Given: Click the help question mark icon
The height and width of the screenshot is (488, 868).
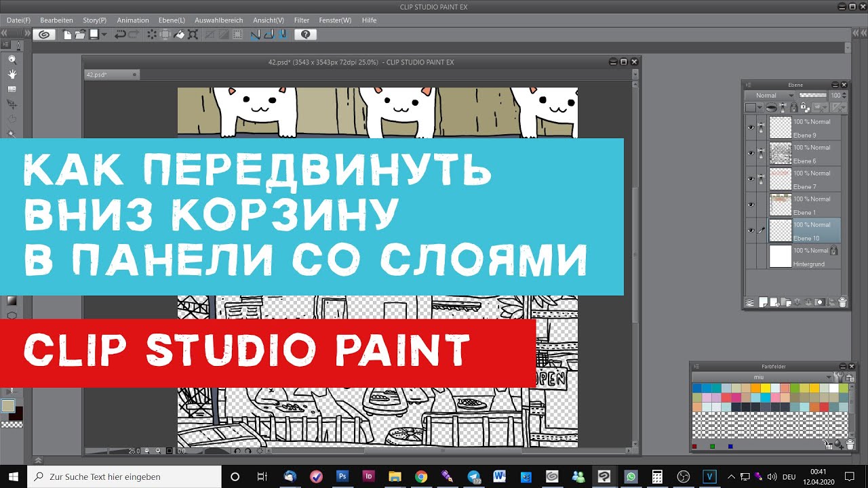Looking at the screenshot, I should click(305, 35).
